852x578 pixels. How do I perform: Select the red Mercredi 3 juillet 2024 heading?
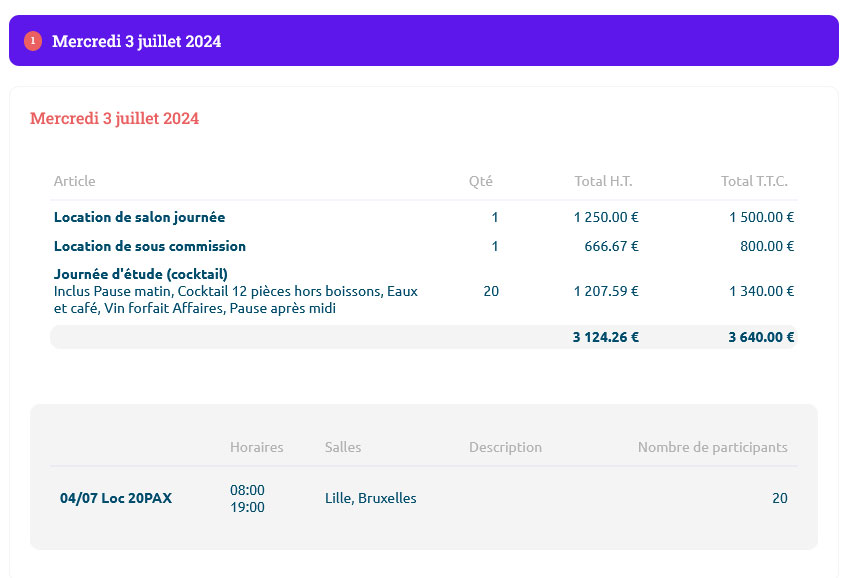tap(114, 119)
